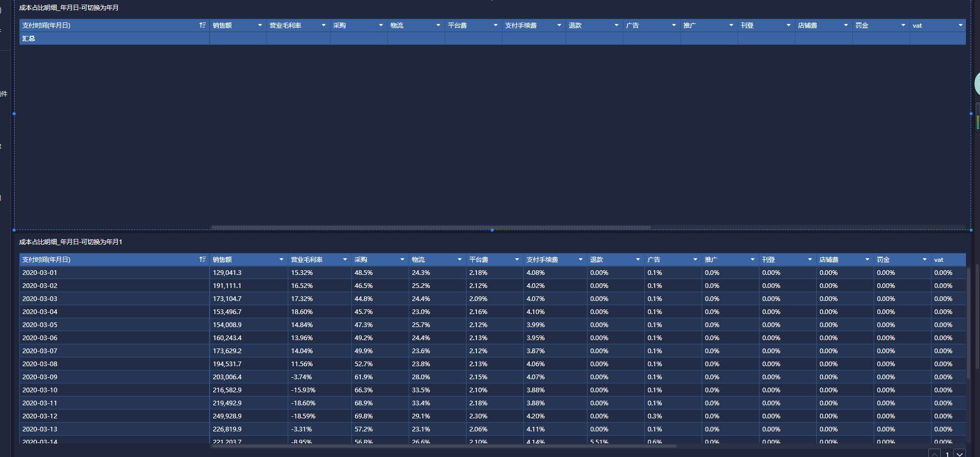980x457 pixels.
Task: Open 销售额 column dropdown in first table
Action: [260, 25]
